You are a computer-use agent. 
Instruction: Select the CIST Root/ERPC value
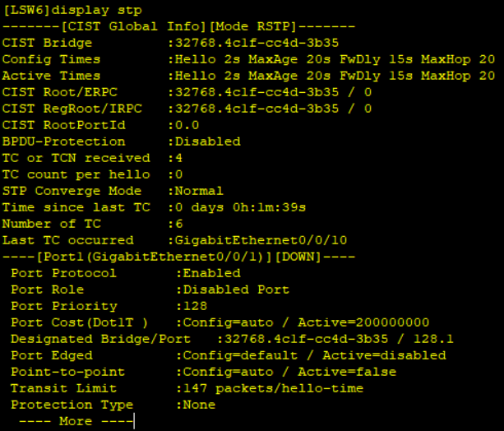[273, 92]
